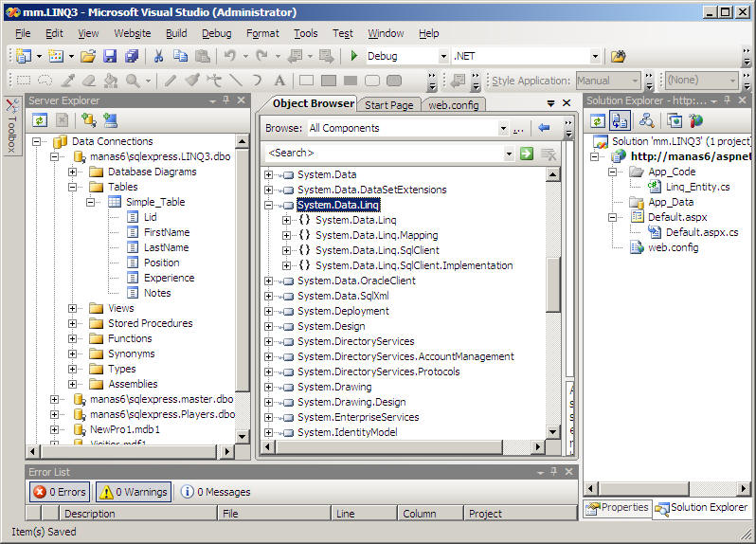Click the Description column header

pos(138,514)
